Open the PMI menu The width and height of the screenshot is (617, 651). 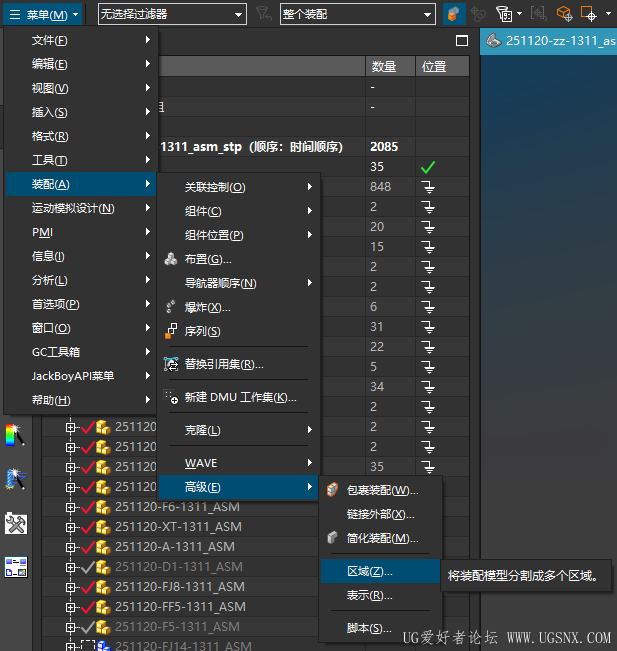coord(81,232)
